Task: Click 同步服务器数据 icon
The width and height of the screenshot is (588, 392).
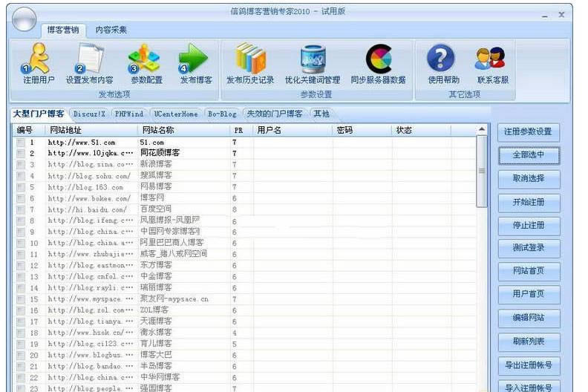Action: (x=378, y=59)
